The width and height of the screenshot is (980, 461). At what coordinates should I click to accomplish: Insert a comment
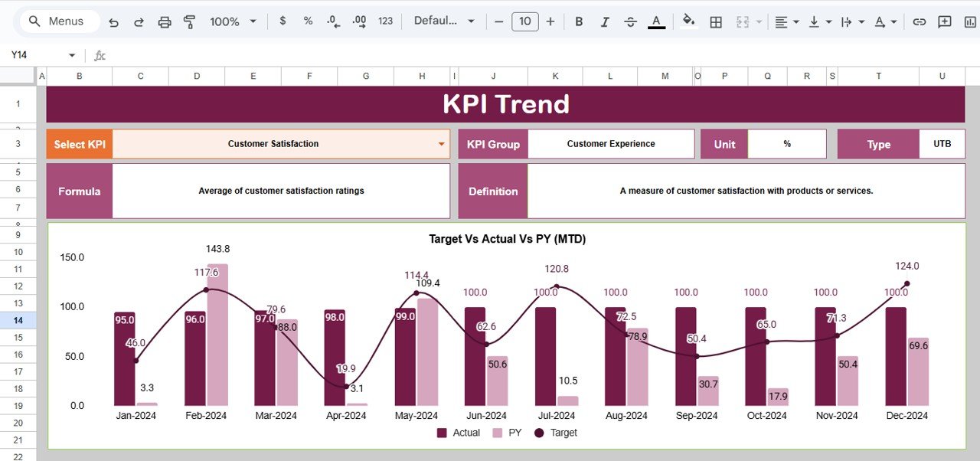pos(944,21)
